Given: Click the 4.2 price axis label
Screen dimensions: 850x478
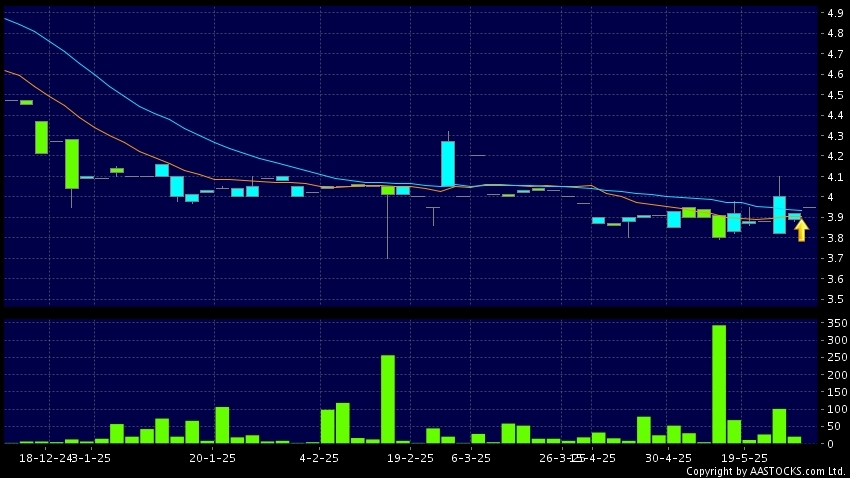Looking at the screenshot, I should tap(835, 157).
